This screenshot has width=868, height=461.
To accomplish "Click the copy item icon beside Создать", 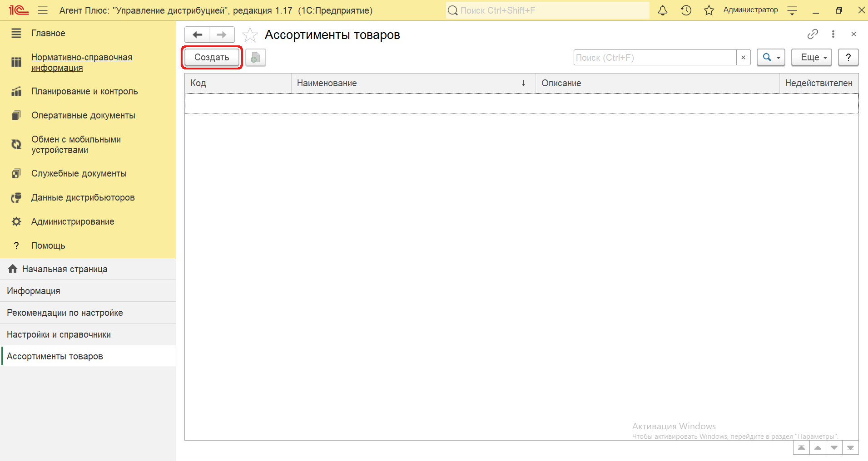I will (256, 58).
